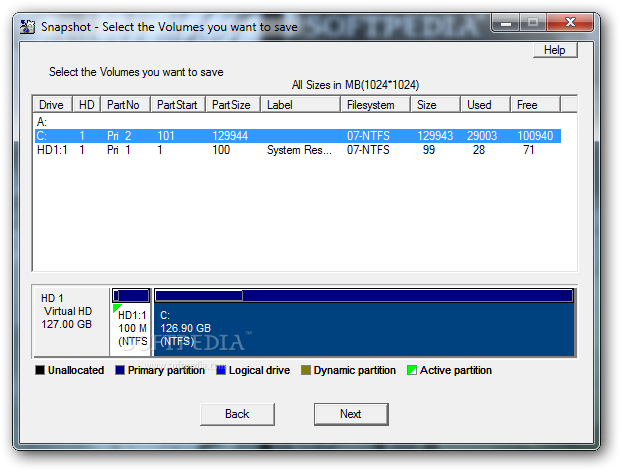Click the Snapshot app icon in title bar
The image size is (621, 471).
(19, 26)
